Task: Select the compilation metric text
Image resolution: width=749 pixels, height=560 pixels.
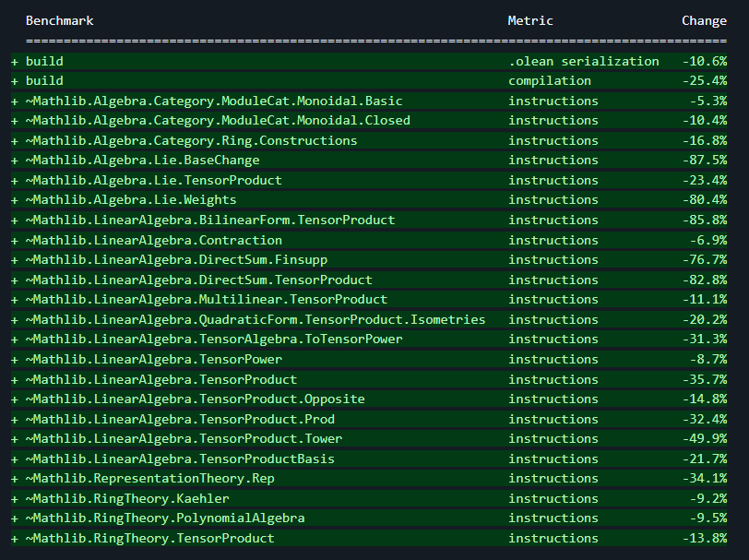Action: (550, 81)
